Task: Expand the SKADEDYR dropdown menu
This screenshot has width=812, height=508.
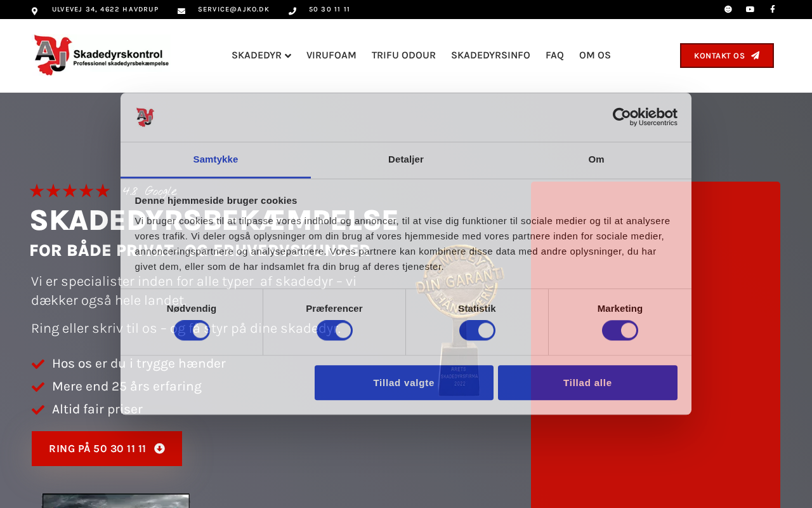Action: [261, 55]
